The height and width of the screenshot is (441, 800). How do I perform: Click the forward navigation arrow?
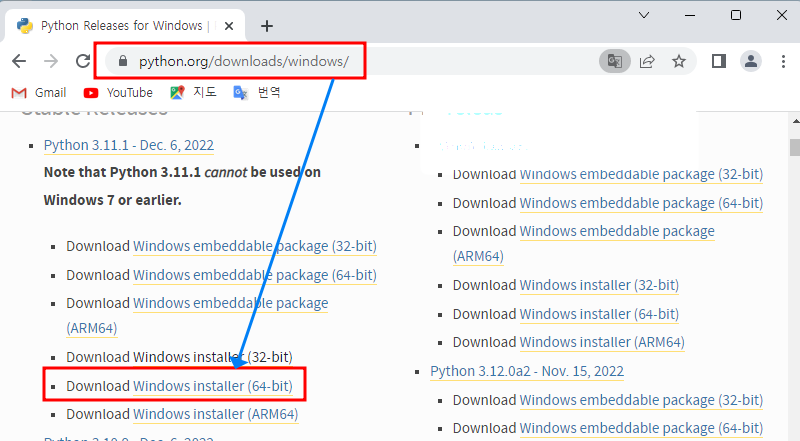[51, 61]
